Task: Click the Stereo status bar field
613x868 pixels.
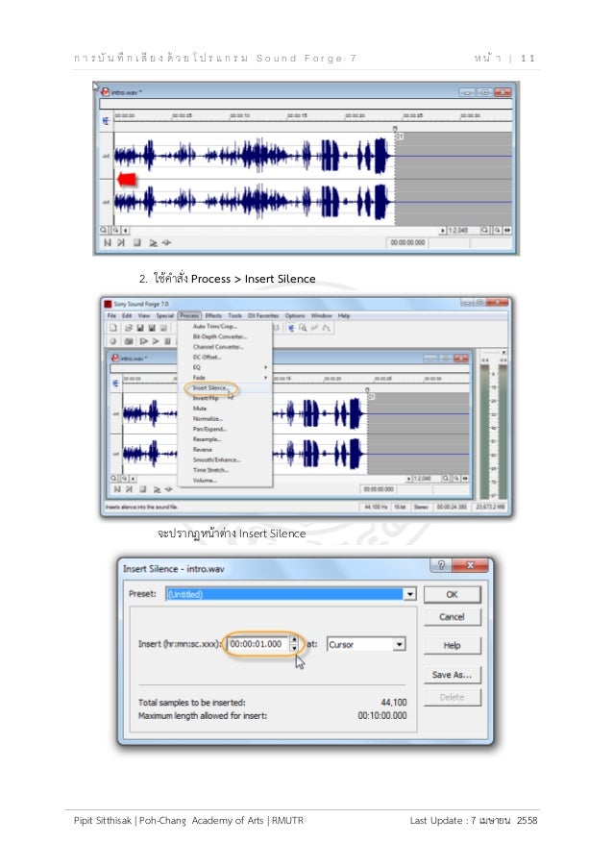Action: (x=422, y=507)
